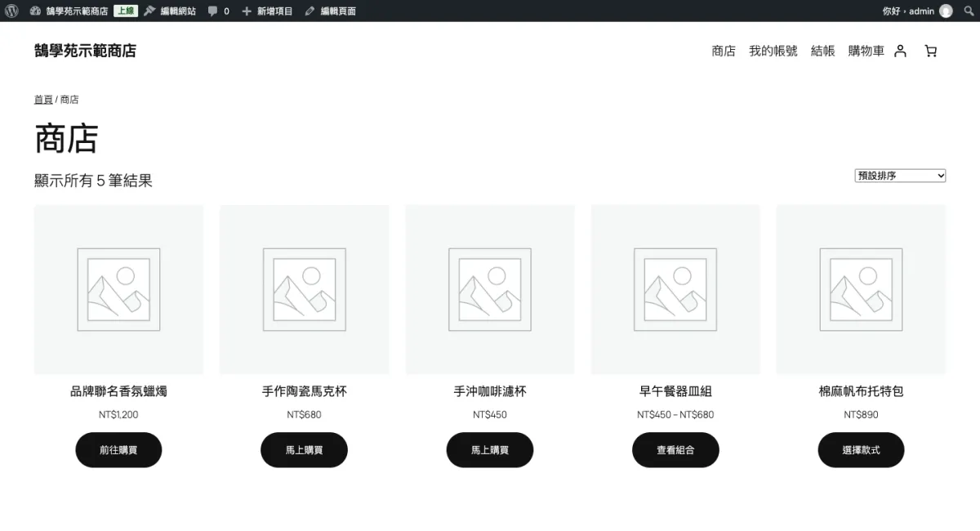
Task: Open 我的帳號 in the navigation menu
Action: (x=773, y=51)
